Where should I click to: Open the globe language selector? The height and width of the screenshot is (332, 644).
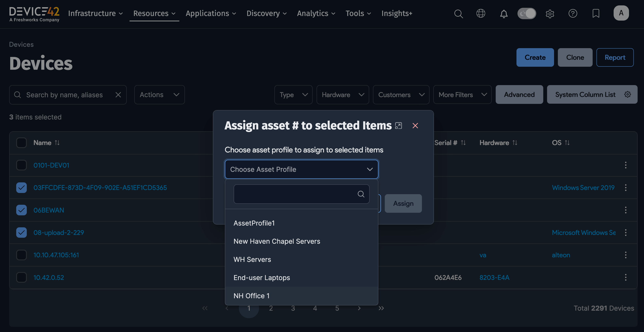click(481, 14)
